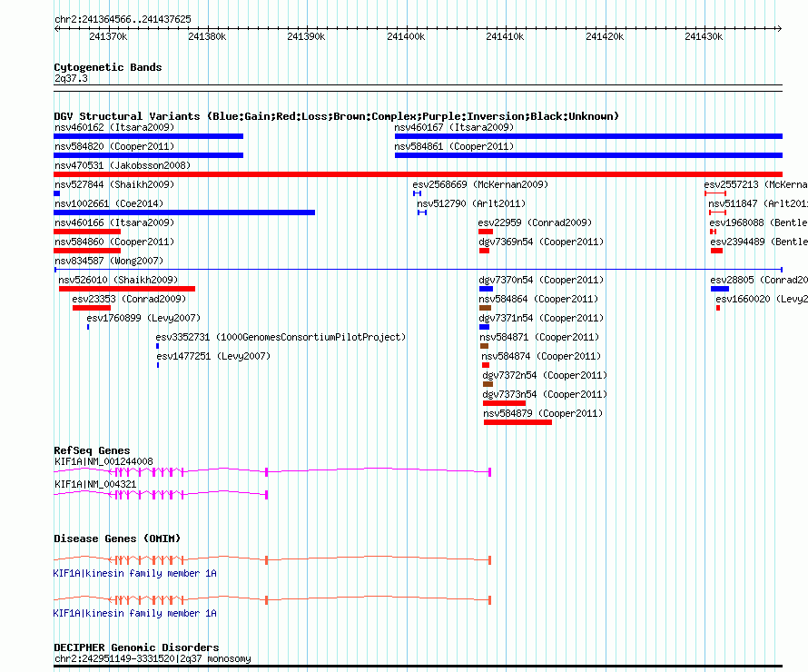808x672 pixels.
Task: Click esv2568669 (McKernan2009) variant label
Action: [480, 184]
